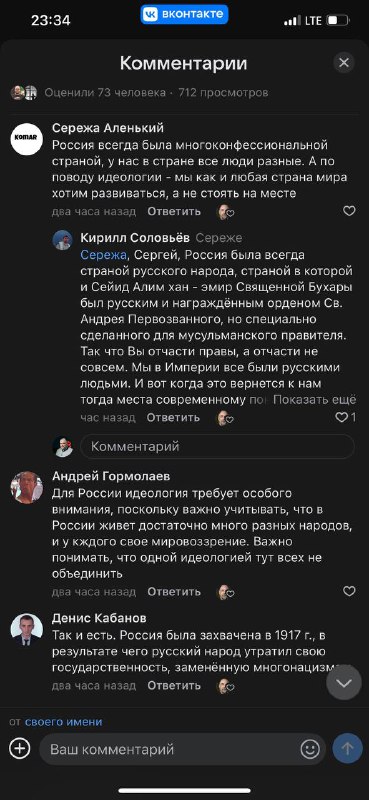Open Сережа Аленький's KOMAR avatar
The height and width of the screenshot is (800, 369).
(27, 139)
